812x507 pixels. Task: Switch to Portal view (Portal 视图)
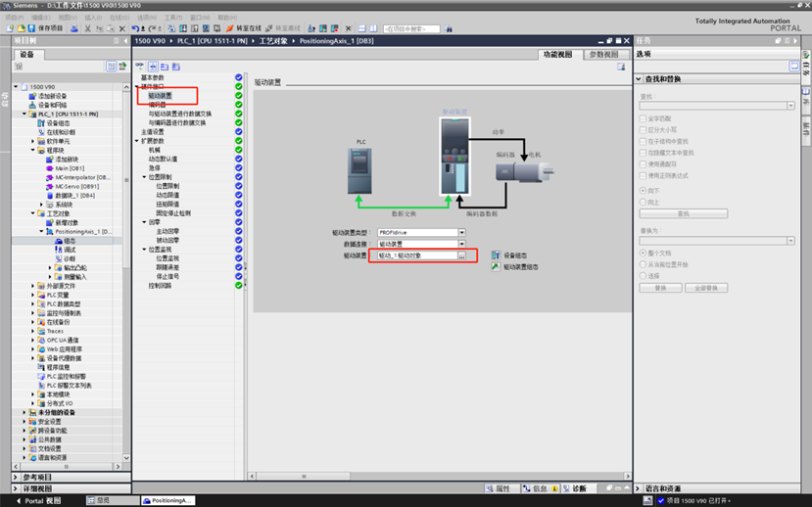click(39, 501)
